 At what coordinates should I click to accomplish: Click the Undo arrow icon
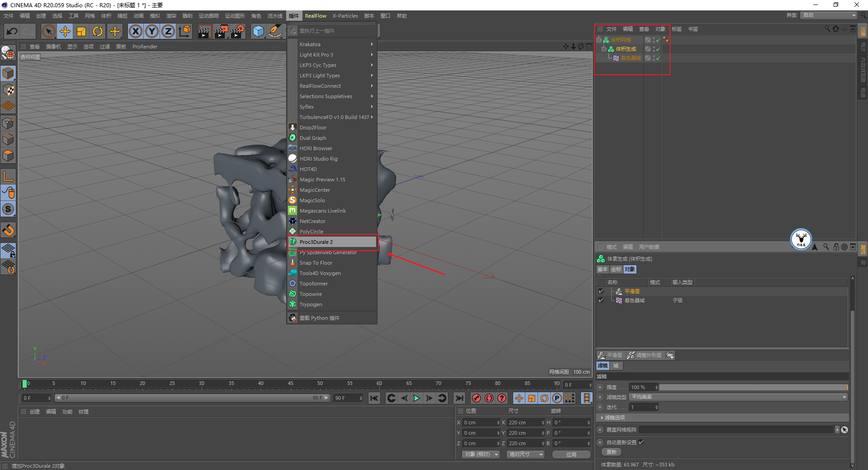pos(12,31)
